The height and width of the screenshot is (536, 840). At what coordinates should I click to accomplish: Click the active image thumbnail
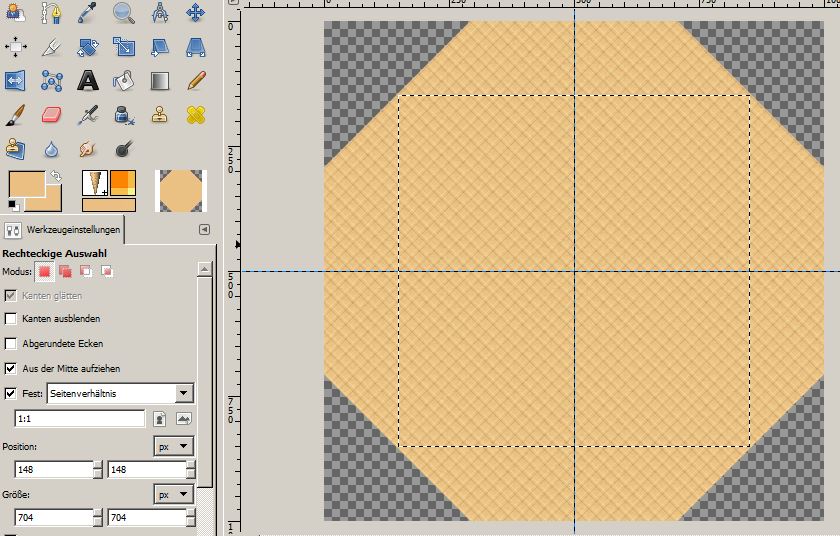tap(181, 191)
